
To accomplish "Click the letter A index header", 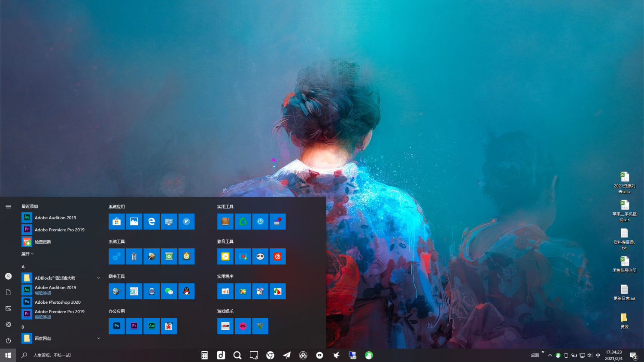I will (23, 267).
